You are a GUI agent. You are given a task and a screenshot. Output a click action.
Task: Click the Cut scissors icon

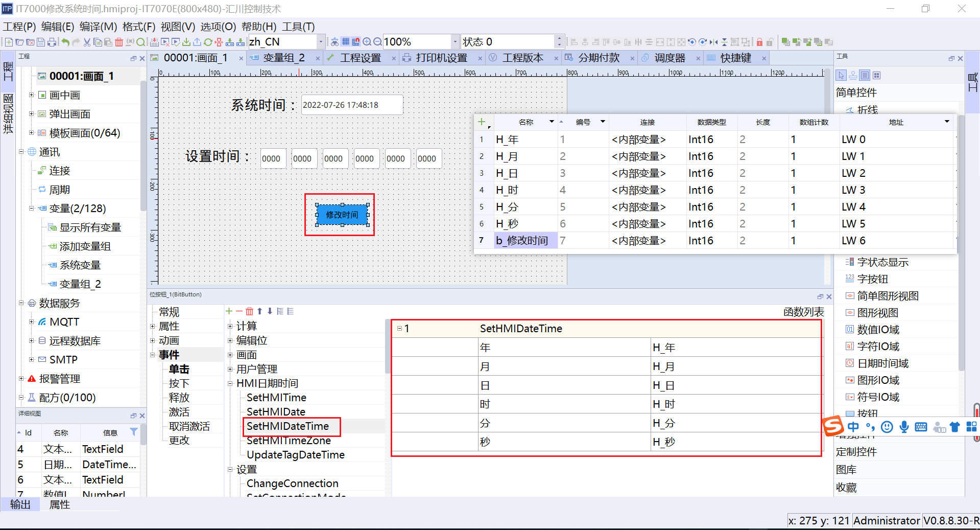point(87,42)
